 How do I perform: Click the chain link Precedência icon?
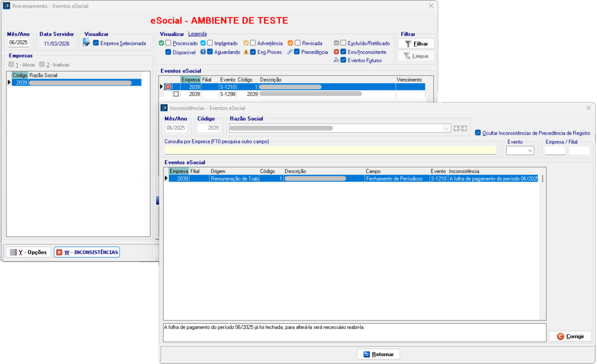coord(290,52)
